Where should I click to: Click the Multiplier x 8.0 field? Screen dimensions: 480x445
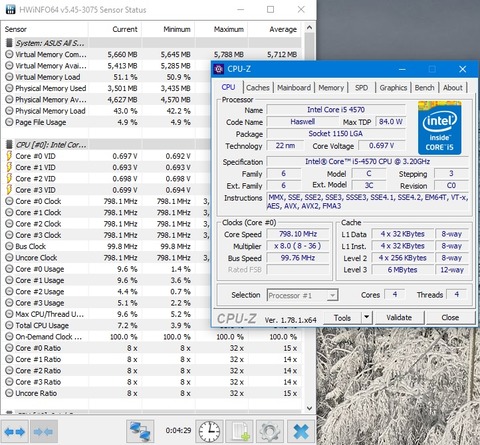point(298,246)
